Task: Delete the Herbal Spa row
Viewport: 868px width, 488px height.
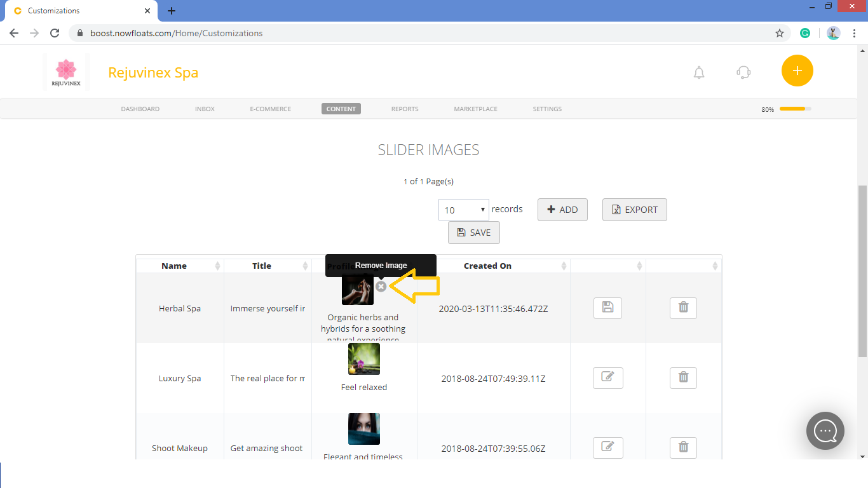Action: tap(683, 308)
